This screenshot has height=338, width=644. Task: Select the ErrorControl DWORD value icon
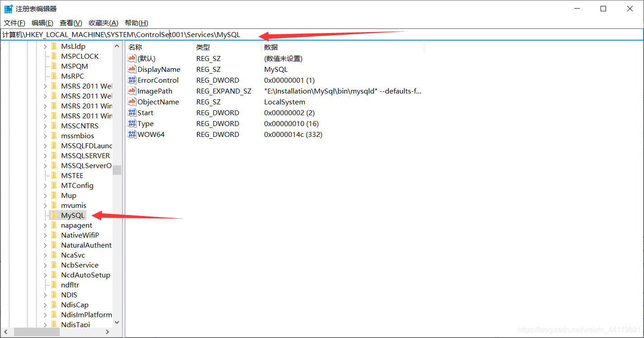tap(132, 80)
